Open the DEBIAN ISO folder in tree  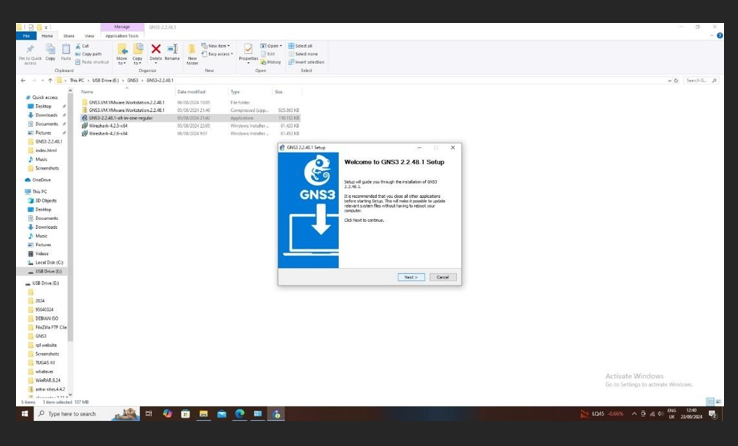pyautogui.click(x=46, y=319)
